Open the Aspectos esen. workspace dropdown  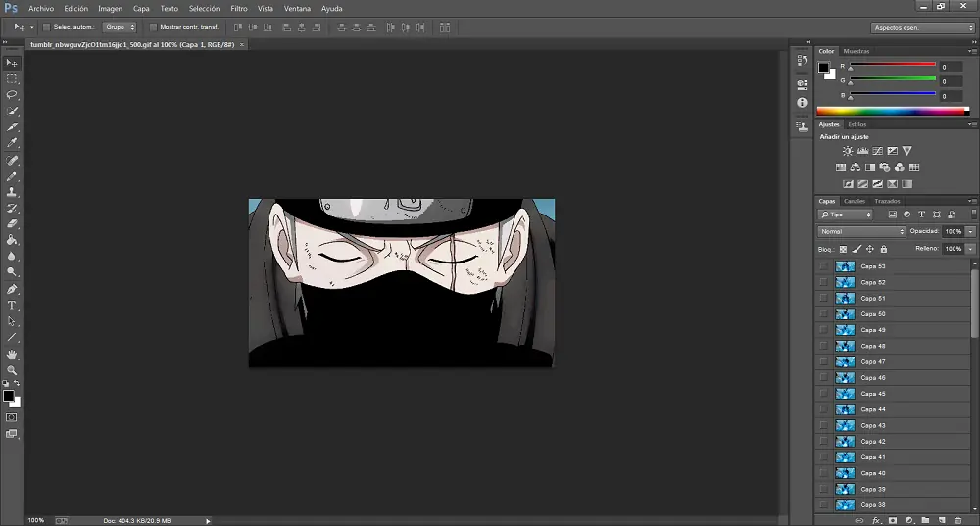click(922, 28)
